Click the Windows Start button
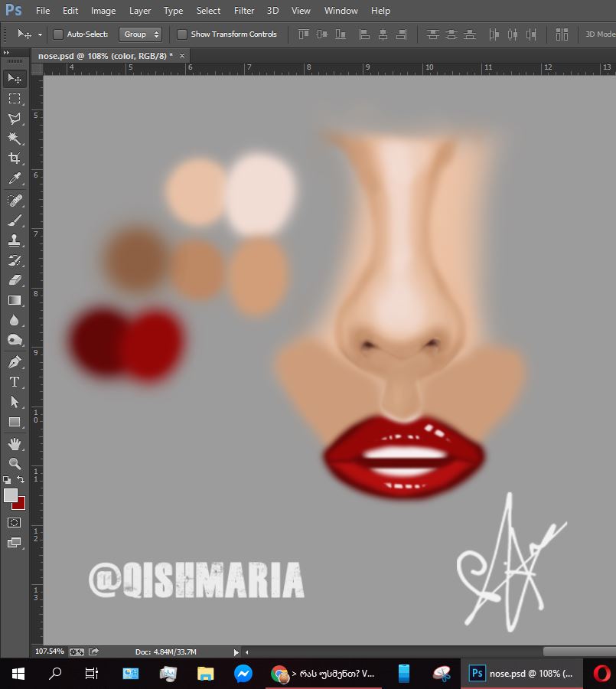The image size is (616, 689). pyautogui.click(x=18, y=674)
